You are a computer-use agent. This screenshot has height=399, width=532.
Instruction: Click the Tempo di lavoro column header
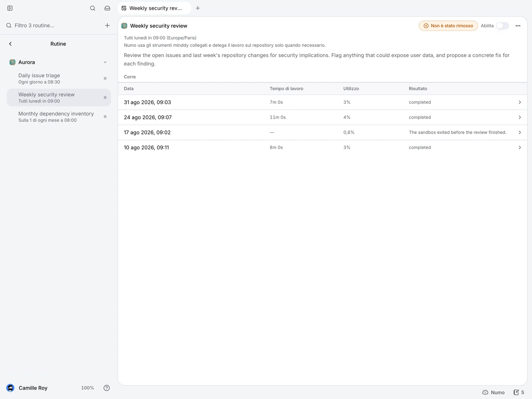286,88
